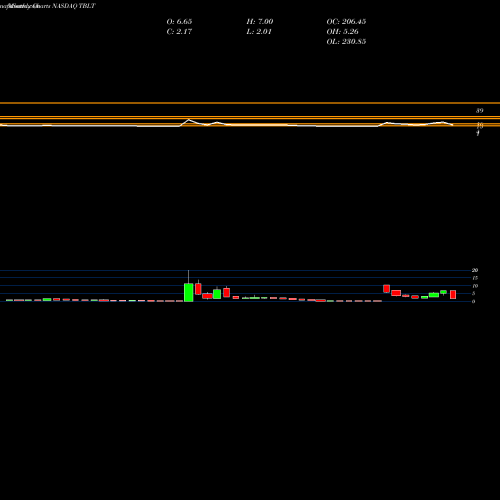500x500 pixels.
Task: Select the tallest green candlestick
Action: point(189,293)
